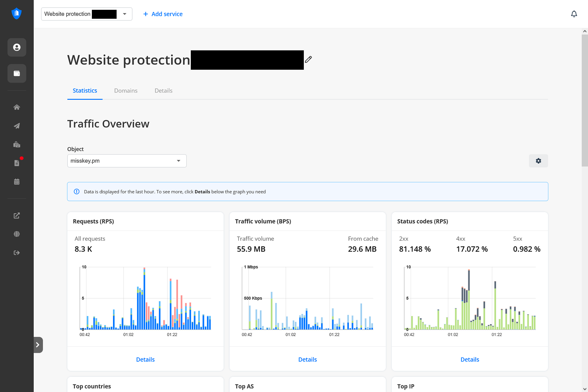The width and height of the screenshot is (588, 392).
Task: Open the Object misskey.pm dropdown
Action: 127,161
